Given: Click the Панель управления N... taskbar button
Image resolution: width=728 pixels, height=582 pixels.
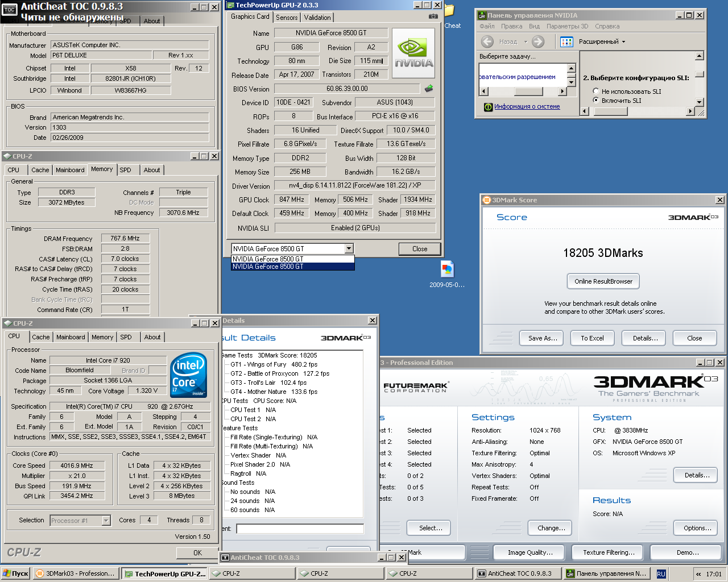Looking at the screenshot, I should click(x=606, y=573).
